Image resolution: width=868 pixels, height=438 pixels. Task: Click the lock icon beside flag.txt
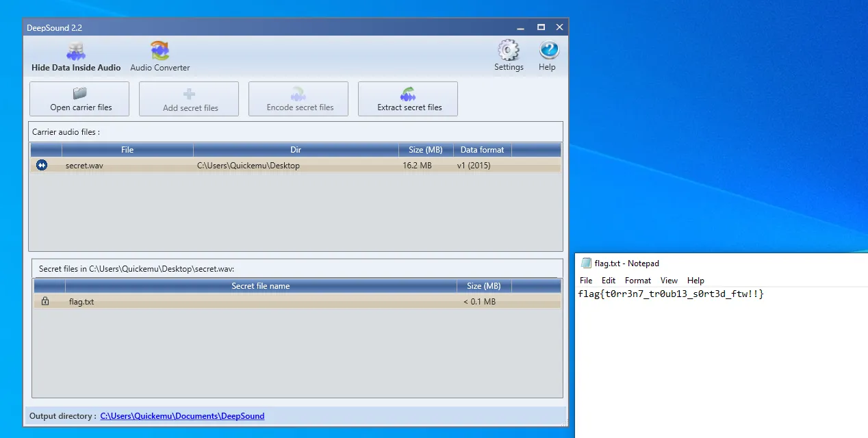[45, 301]
